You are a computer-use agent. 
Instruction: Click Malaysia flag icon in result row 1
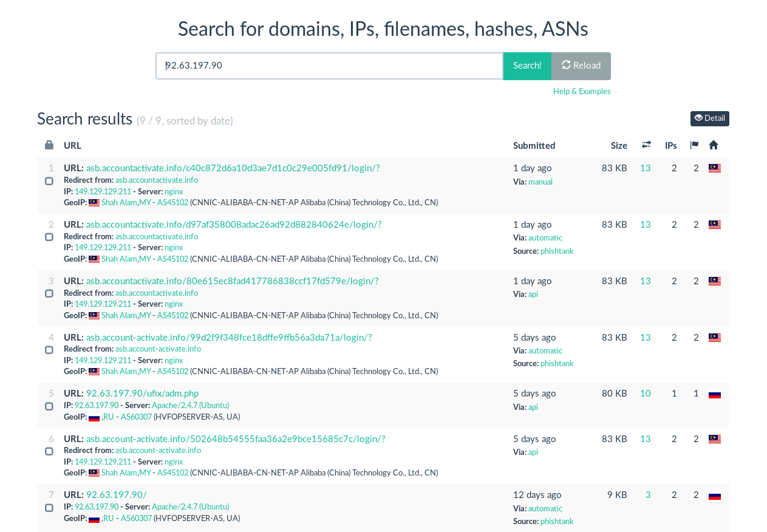tap(715, 168)
